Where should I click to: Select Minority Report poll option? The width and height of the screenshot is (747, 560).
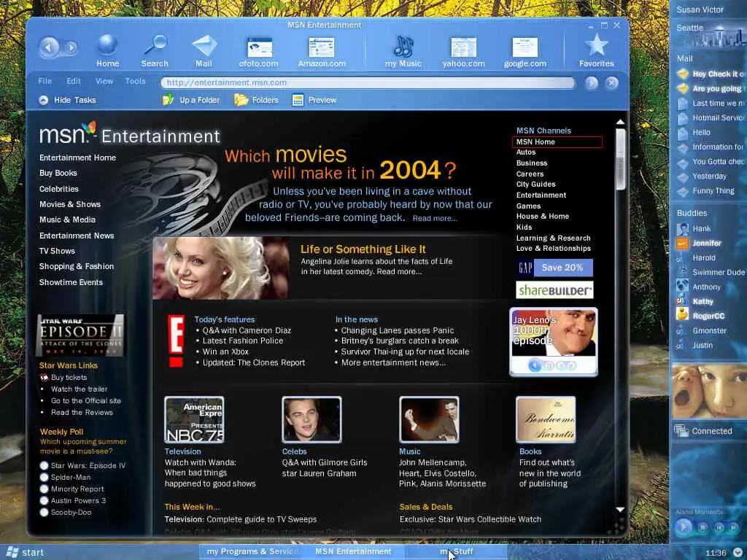pyautogui.click(x=44, y=489)
